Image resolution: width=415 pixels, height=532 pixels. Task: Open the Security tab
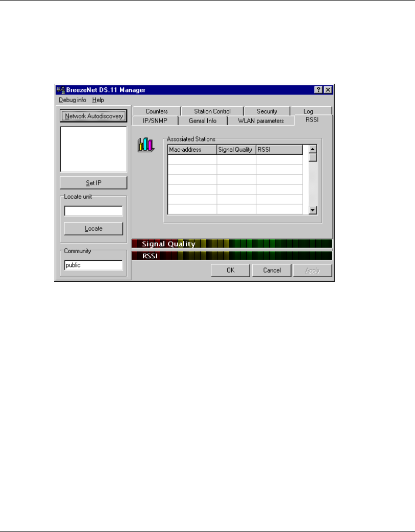coord(267,111)
